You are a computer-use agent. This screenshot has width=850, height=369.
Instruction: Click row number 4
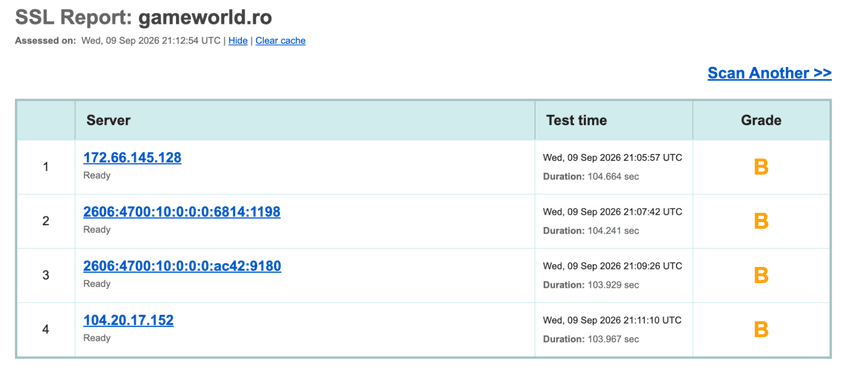point(46,329)
